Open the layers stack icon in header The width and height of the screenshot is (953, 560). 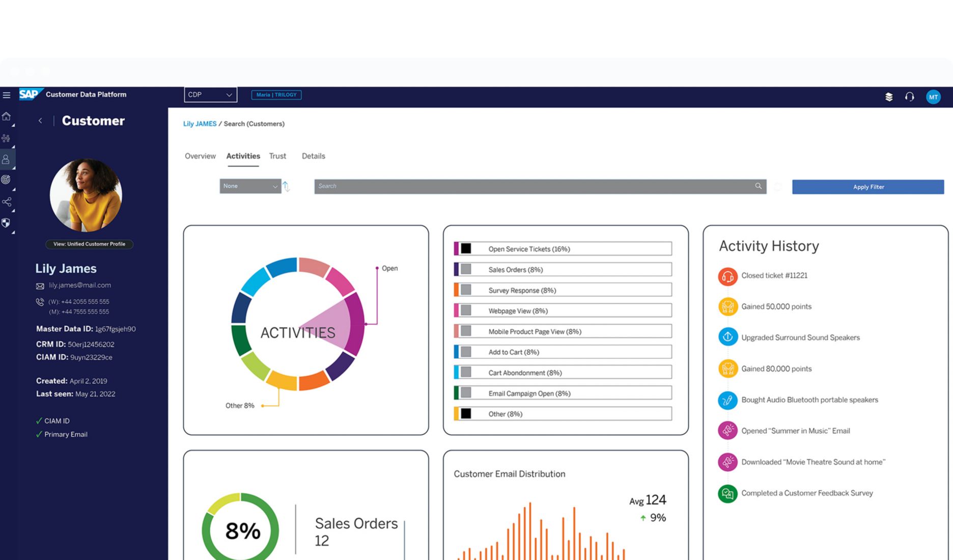(889, 97)
